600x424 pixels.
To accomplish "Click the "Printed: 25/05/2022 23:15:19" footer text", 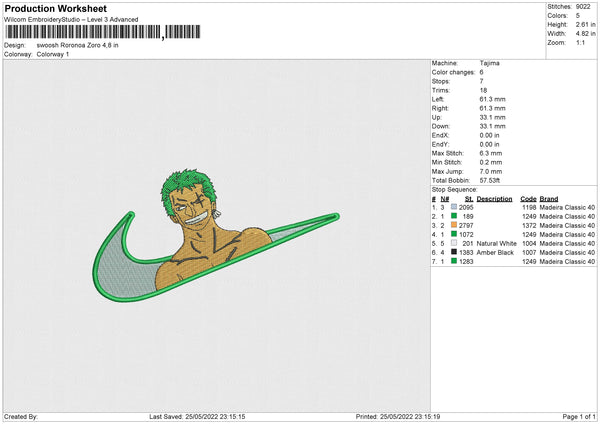I will point(398,416).
